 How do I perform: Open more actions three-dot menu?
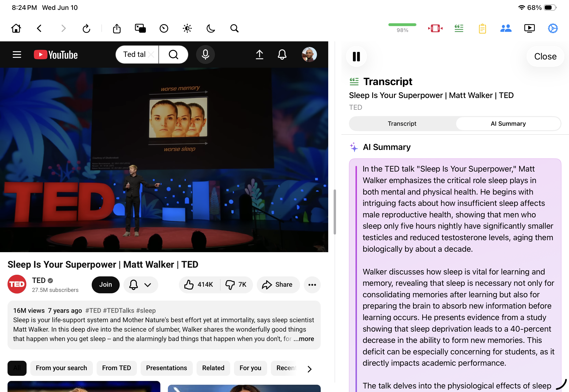point(312,285)
